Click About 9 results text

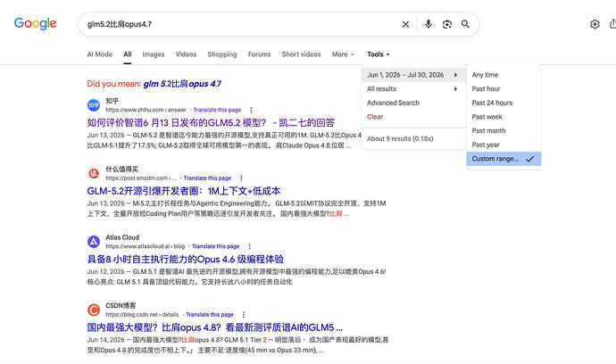pyautogui.click(x=400, y=138)
